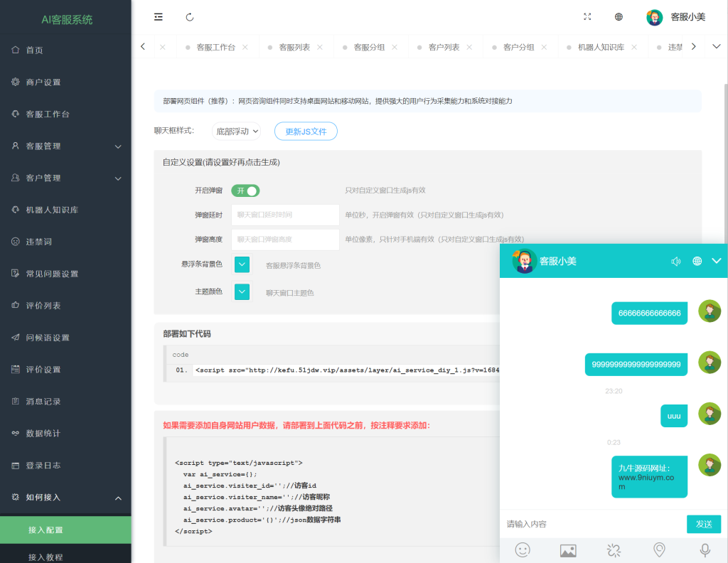The image size is (728, 563).
Task: Click the 发送 send button in chat widget
Action: tap(703, 524)
